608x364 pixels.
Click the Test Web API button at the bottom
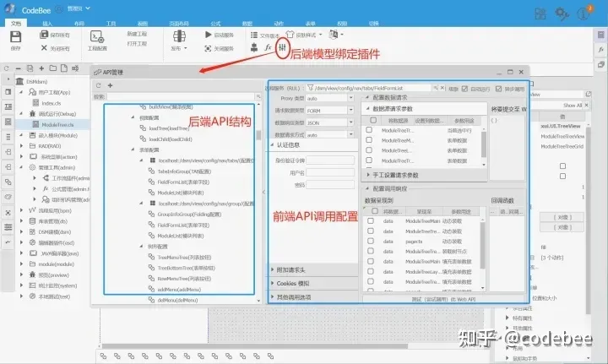click(x=443, y=299)
